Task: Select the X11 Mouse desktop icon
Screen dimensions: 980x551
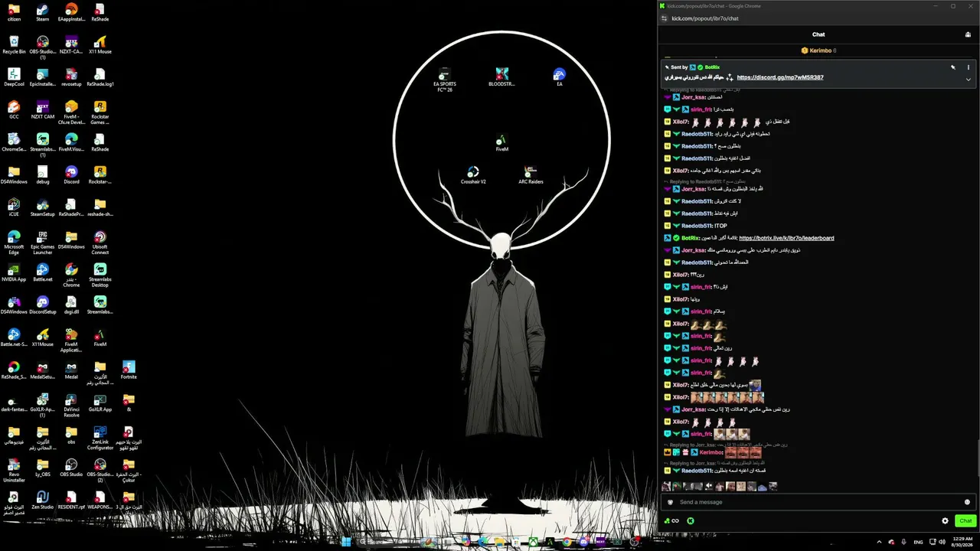Action: pos(100,44)
